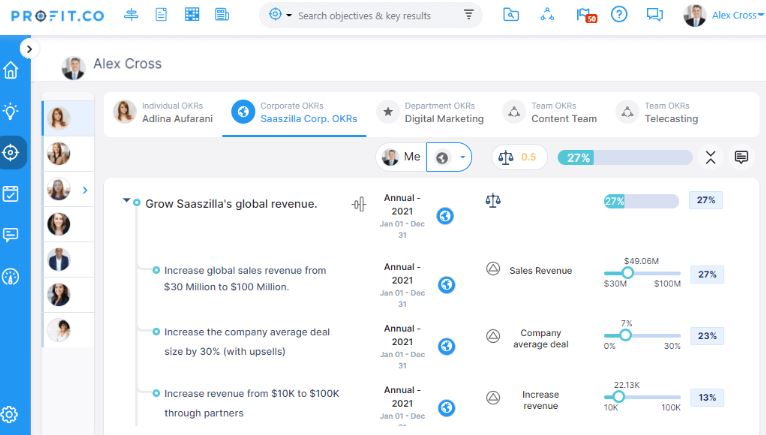
Task: Select the first employee avatar in list
Action: 59,118
